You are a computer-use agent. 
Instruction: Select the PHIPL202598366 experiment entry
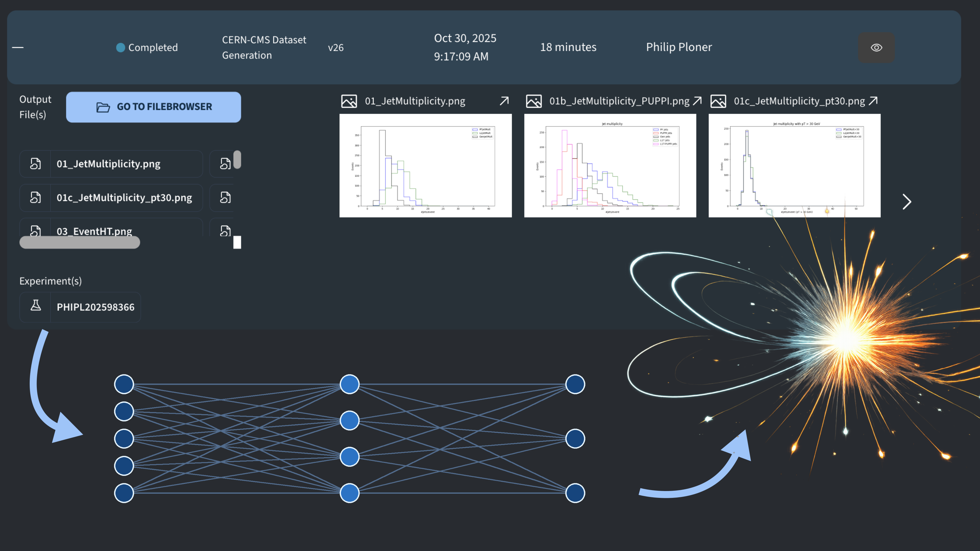(95, 307)
